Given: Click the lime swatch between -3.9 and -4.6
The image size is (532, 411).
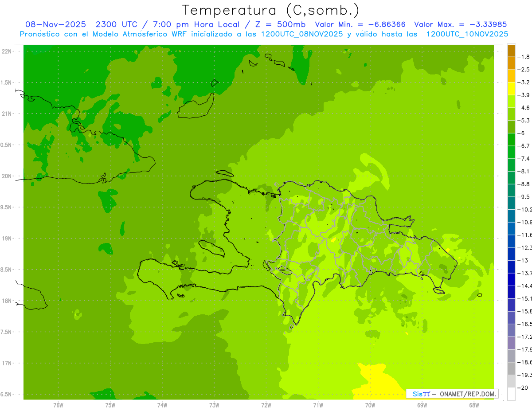Looking at the screenshot, I should point(511,102).
